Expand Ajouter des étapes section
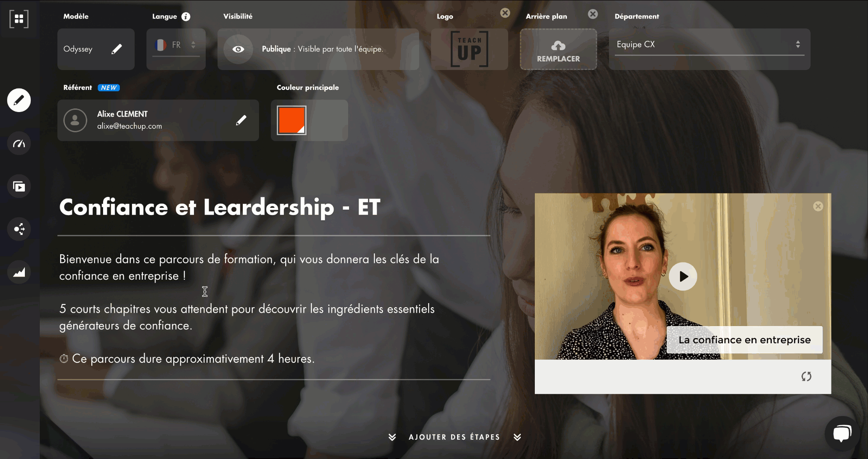868x459 pixels. (x=454, y=437)
